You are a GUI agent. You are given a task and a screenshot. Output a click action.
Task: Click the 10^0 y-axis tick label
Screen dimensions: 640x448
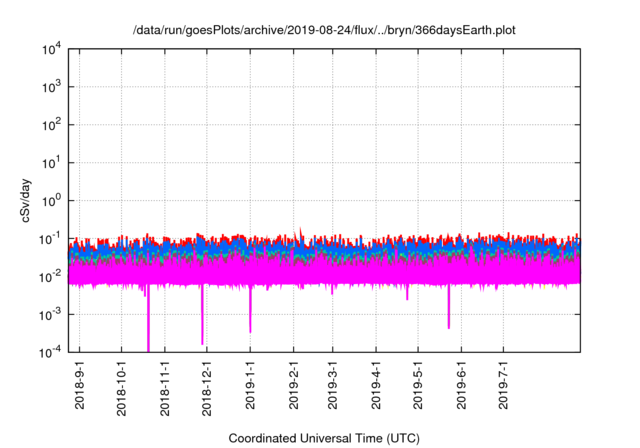(50, 200)
